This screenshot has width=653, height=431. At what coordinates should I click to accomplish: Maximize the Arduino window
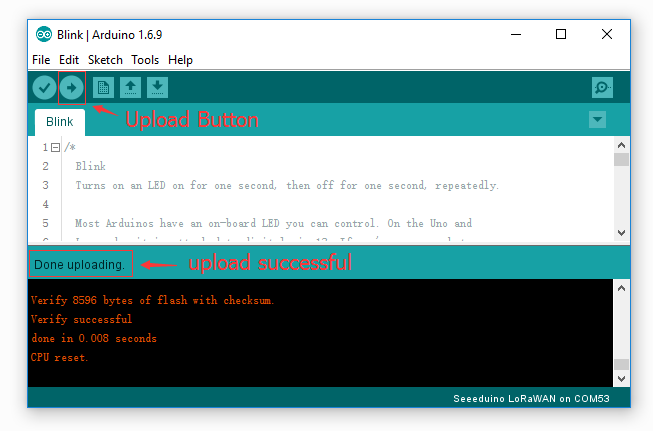click(x=561, y=35)
